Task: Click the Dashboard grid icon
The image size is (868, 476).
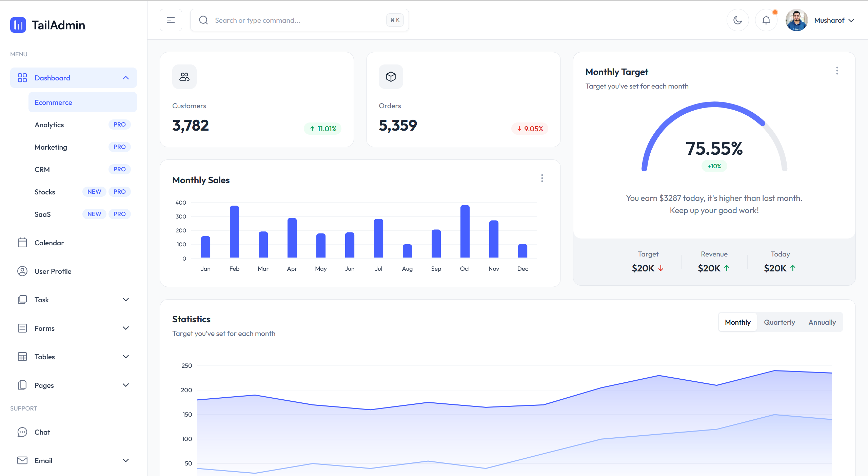Action: pos(22,78)
